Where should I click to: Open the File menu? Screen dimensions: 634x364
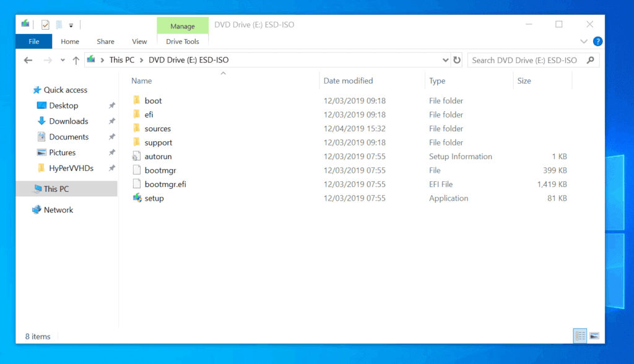(33, 41)
